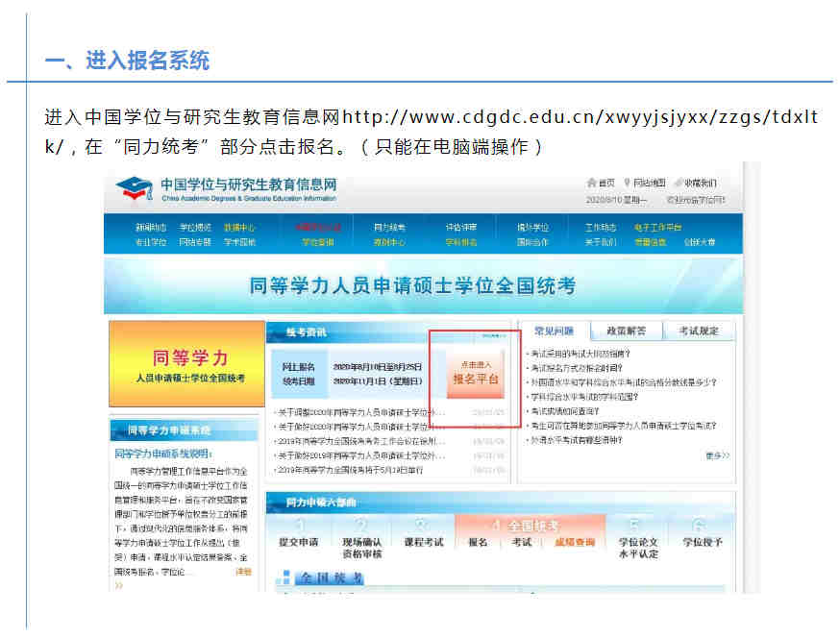Open 学位查询 in the navigation bar

click(x=318, y=242)
